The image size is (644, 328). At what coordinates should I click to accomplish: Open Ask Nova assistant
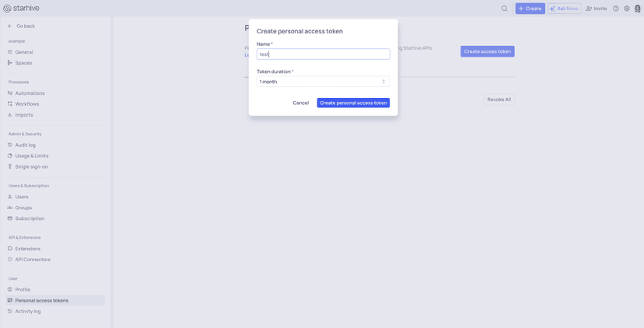[x=565, y=9]
